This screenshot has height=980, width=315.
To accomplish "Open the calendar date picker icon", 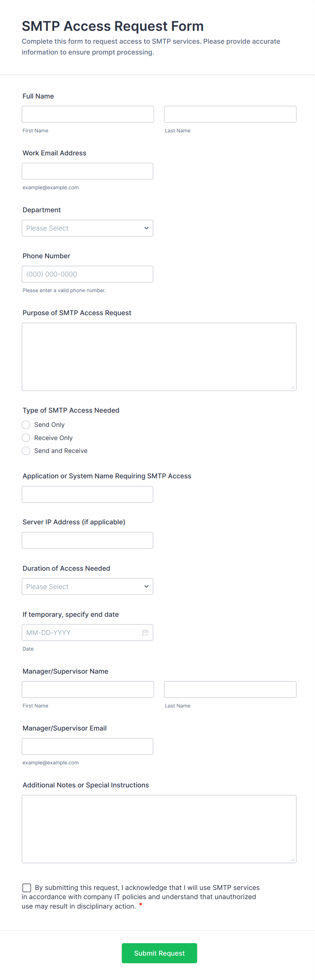I will tap(145, 632).
